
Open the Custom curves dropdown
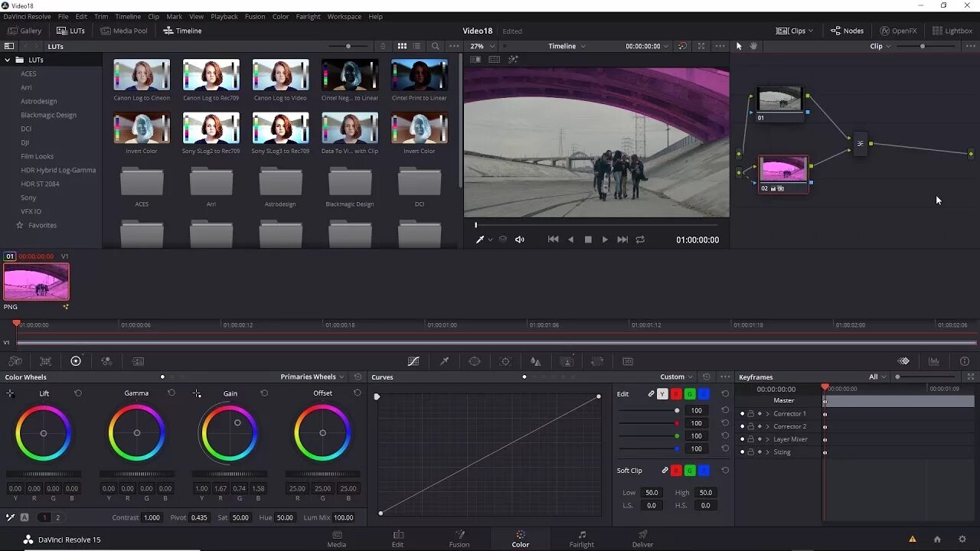(677, 377)
